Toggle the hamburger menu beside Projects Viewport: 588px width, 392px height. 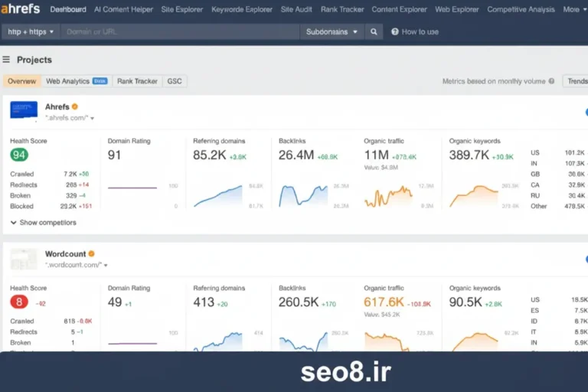coord(6,60)
